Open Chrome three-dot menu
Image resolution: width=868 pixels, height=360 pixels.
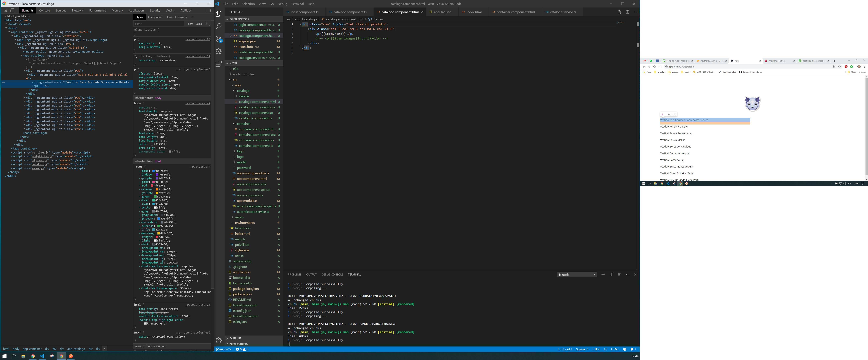864,67
